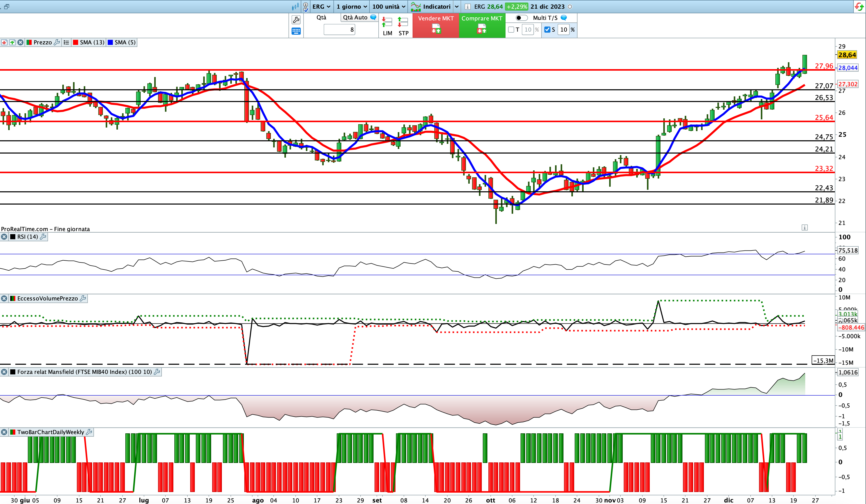Open RSI (14) settings wrench
Screen dimensions: 866x504
pos(43,236)
